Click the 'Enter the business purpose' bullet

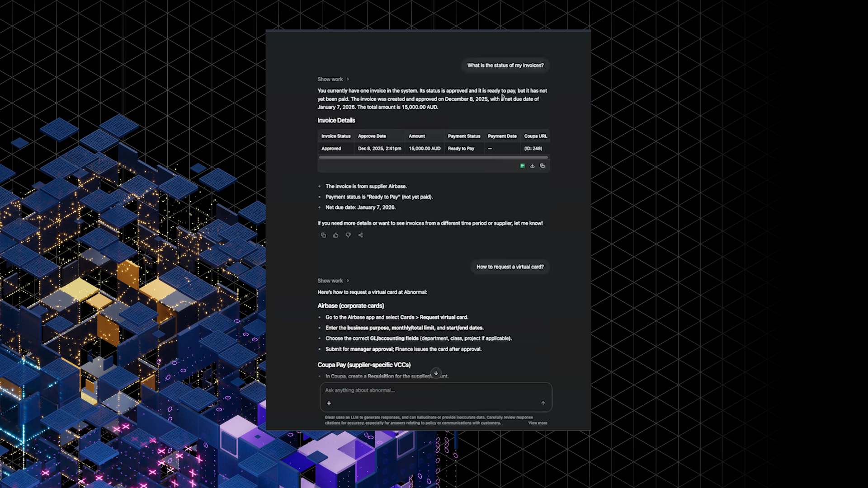[405, 328]
